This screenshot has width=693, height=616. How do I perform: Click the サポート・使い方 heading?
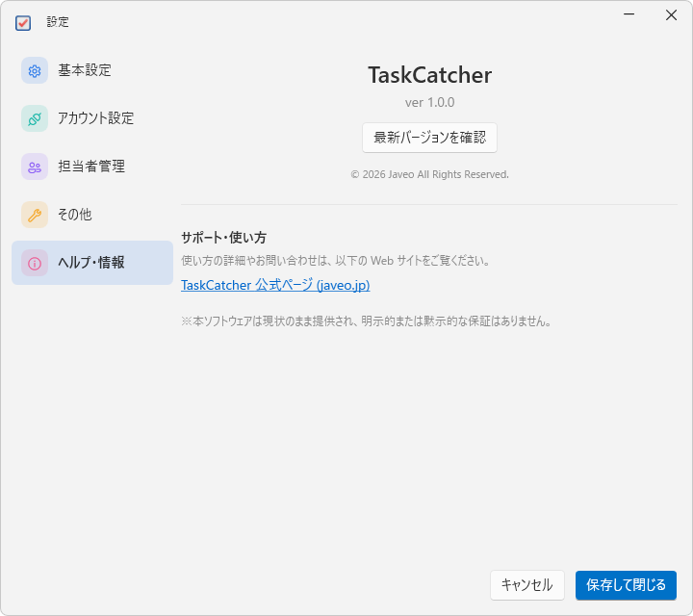coord(223,238)
